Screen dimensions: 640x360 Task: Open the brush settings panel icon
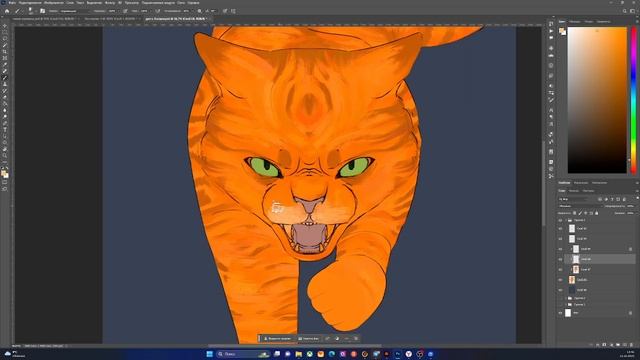pos(42,11)
